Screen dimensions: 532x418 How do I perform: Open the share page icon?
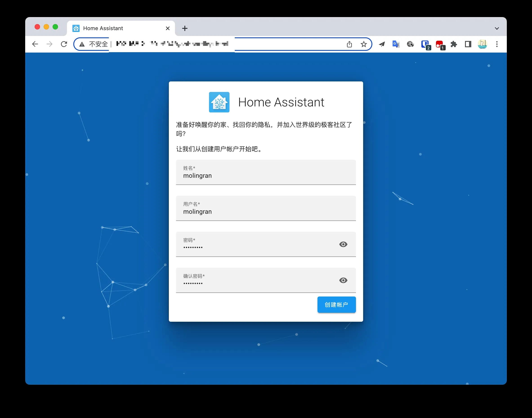[349, 44]
